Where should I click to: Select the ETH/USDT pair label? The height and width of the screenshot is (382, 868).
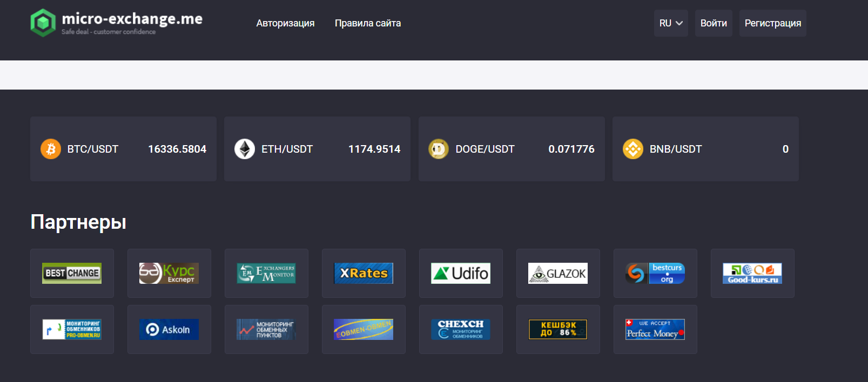287,149
